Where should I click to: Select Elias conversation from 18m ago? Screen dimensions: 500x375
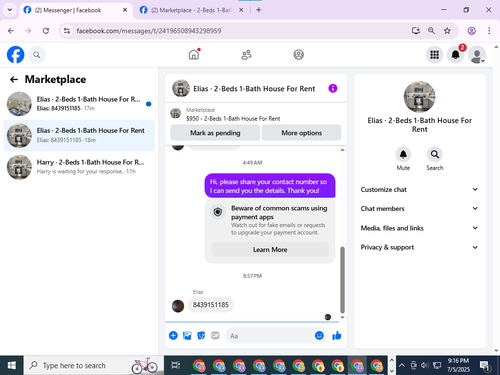point(79,135)
